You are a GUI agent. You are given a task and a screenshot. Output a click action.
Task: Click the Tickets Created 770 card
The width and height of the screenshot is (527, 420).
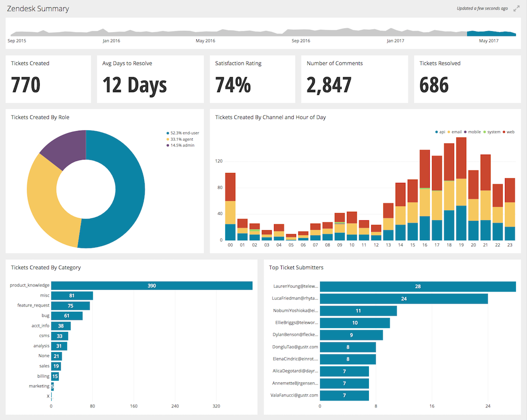(48, 79)
